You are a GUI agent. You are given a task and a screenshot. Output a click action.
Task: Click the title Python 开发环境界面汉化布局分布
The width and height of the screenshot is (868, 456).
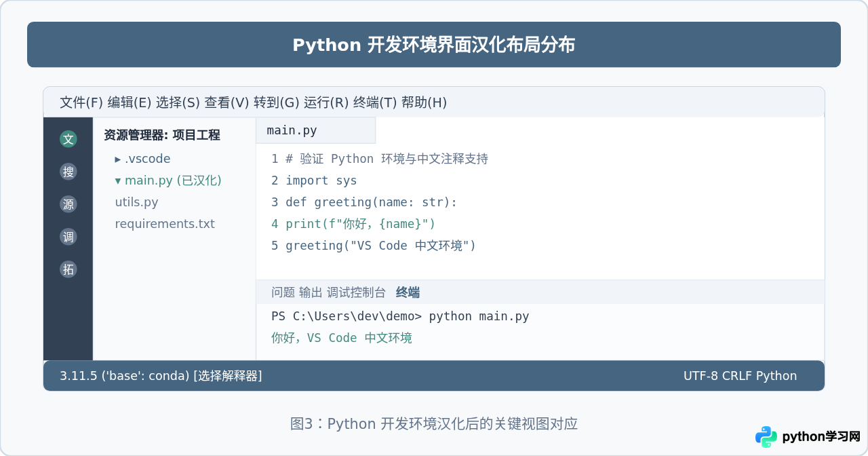[x=434, y=45]
